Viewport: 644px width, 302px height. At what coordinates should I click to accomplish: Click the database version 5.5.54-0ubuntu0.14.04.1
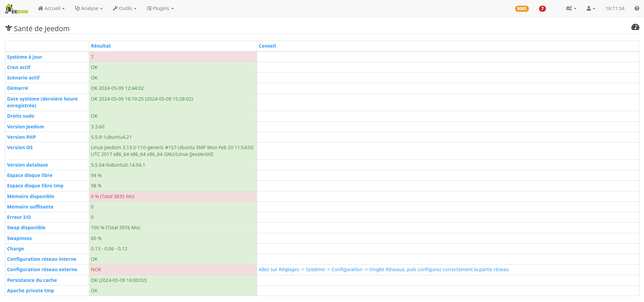pyautogui.click(x=118, y=165)
